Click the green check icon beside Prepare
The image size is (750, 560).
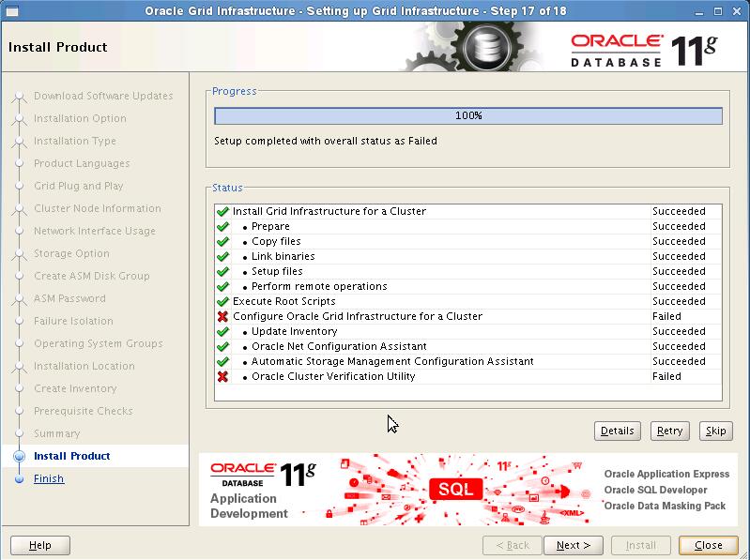[x=222, y=226]
